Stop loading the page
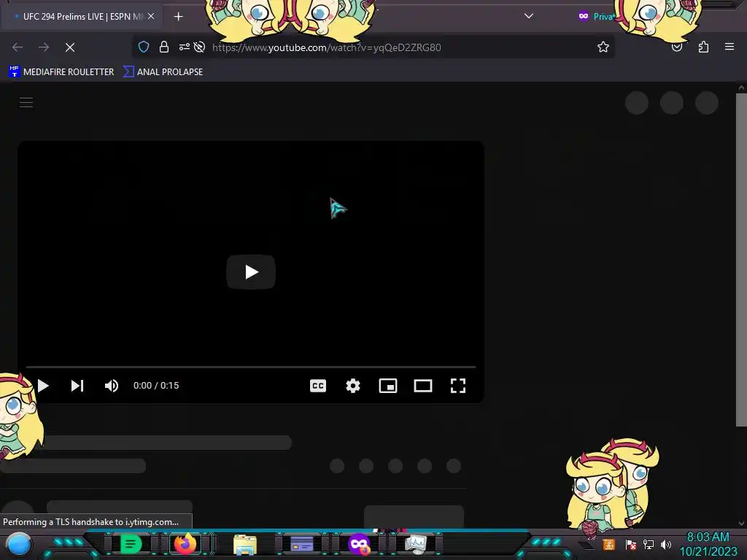This screenshot has width=747, height=560. [70, 47]
